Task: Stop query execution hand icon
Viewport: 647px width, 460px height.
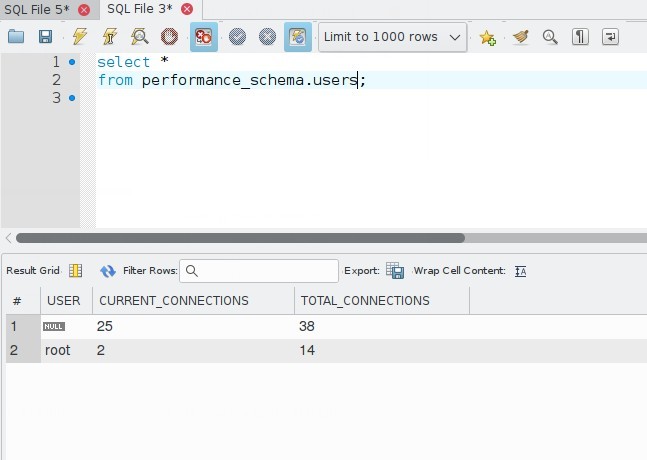Action: 169,37
